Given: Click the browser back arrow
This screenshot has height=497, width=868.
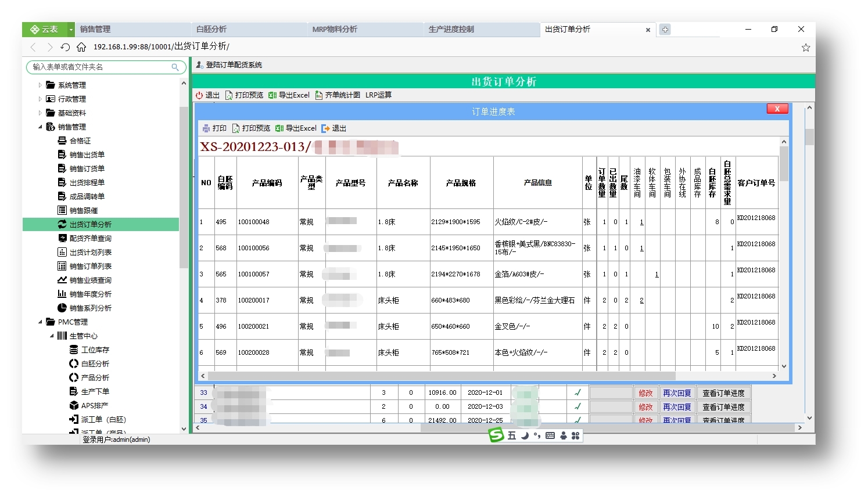Looking at the screenshot, I should 33,47.
